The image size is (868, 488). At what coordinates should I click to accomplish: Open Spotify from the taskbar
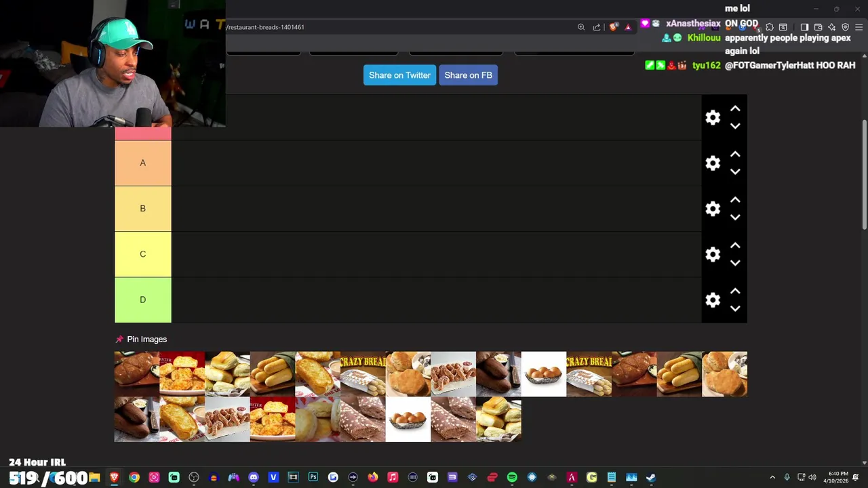click(512, 478)
